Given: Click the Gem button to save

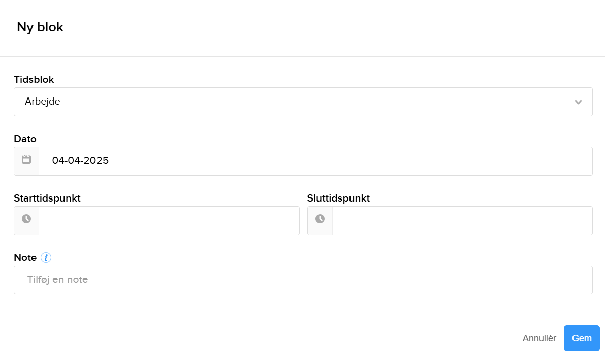Looking at the screenshot, I should 581,338.
